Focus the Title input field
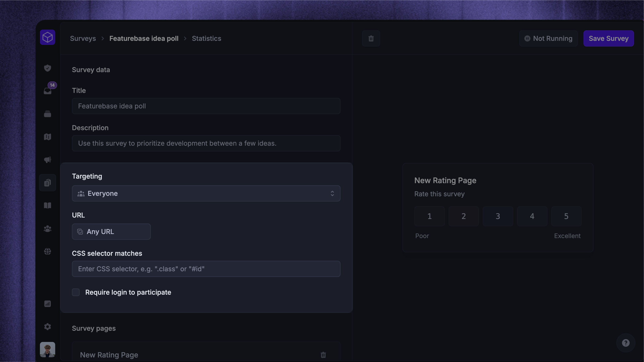This screenshot has width=644, height=362. [x=206, y=106]
